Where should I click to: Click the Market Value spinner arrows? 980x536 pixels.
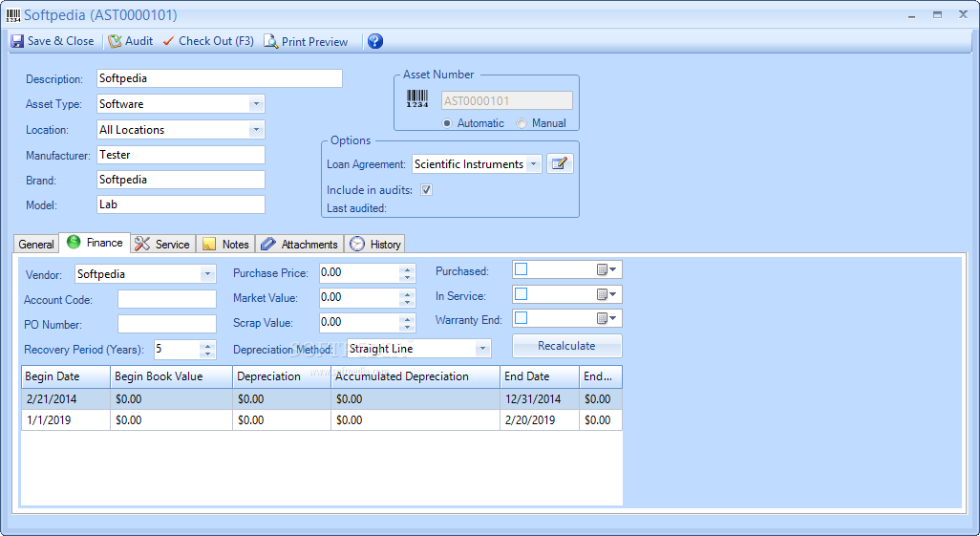click(x=407, y=298)
